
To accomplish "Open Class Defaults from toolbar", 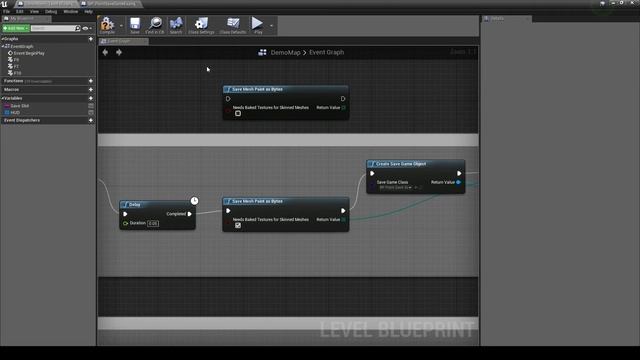I will [233, 25].
